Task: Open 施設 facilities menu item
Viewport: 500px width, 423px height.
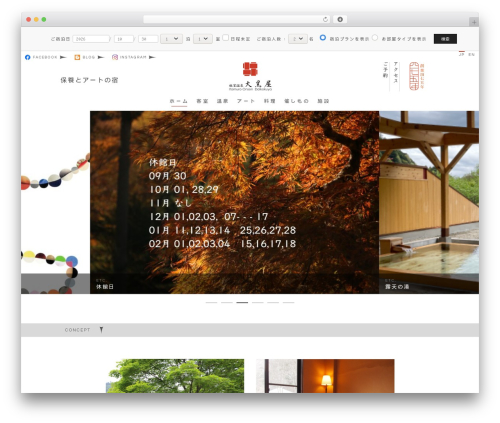Action: 323,101
